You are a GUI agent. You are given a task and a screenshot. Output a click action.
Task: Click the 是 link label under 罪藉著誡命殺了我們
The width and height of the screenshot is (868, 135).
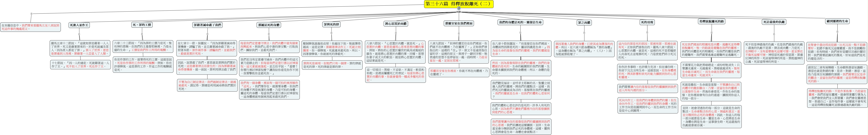click(x=208, y=34)
